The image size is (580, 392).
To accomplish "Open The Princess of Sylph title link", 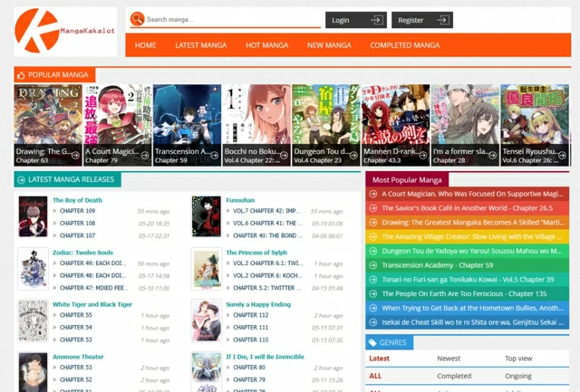I will 257,253.
